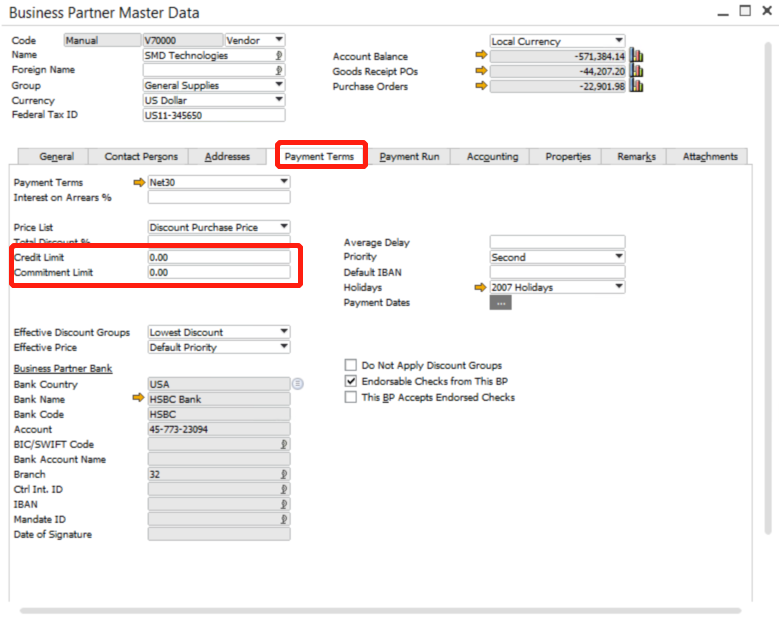Click the Default IBAN field
Image resolution: width=779 pixels, height=621 pixels.
tap(557, 272)
